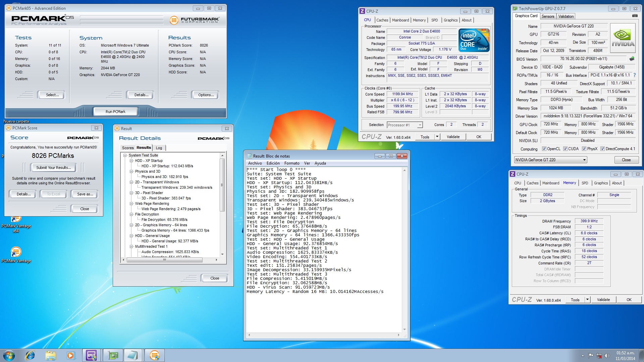Collapse the Web Page Rendering node
The image size is (644, 362).
click(x=131, y=203)
